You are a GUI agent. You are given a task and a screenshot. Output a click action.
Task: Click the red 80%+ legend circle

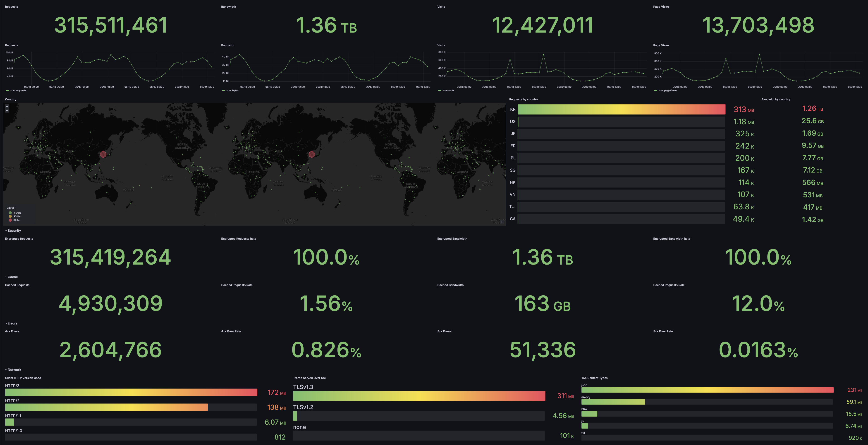[x=10, y=220]
